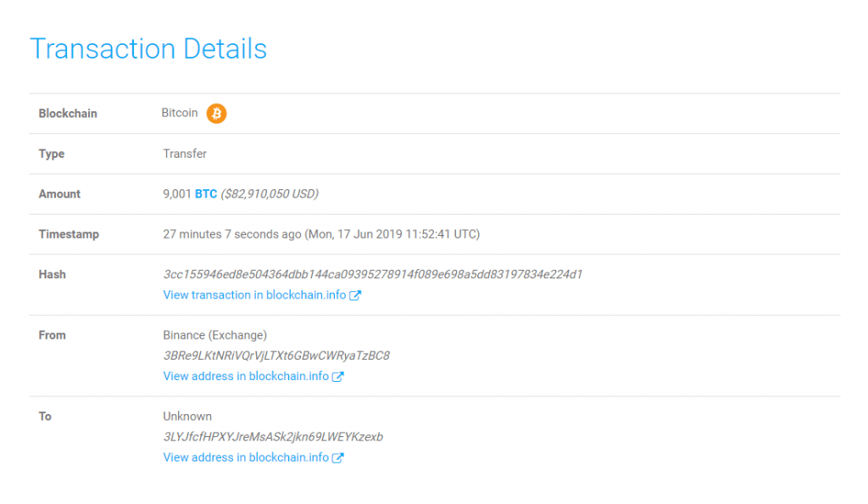Select the transaction hash starting 3cc155946

(373, 275)
